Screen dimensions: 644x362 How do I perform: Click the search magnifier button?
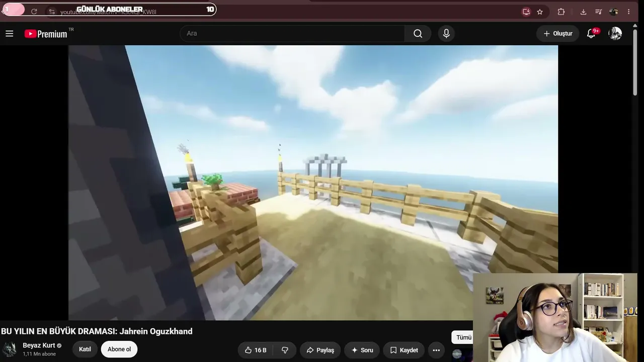point(418,34)
